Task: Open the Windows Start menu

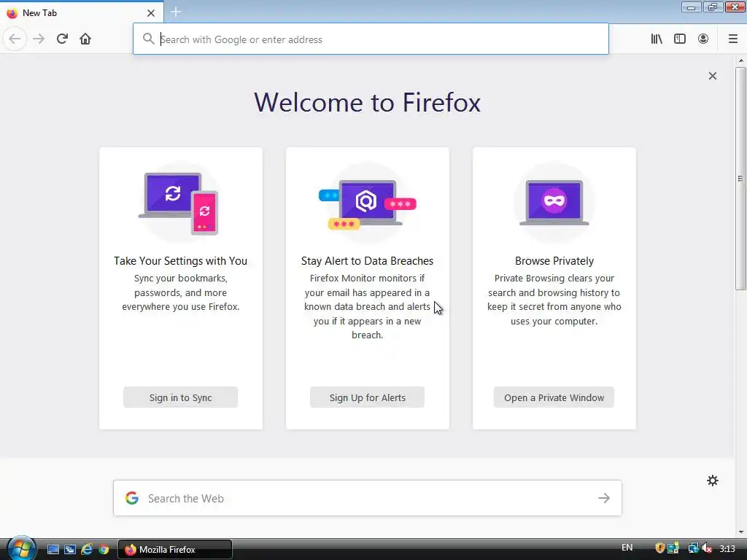Action: pyautogui.click(x=21, y=548)
